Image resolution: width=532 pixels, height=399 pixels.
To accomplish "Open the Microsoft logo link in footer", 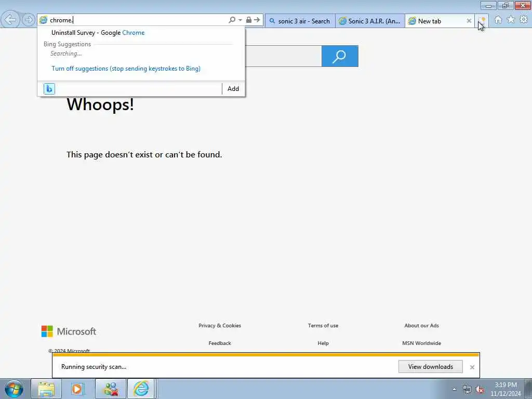I will 69,331.
